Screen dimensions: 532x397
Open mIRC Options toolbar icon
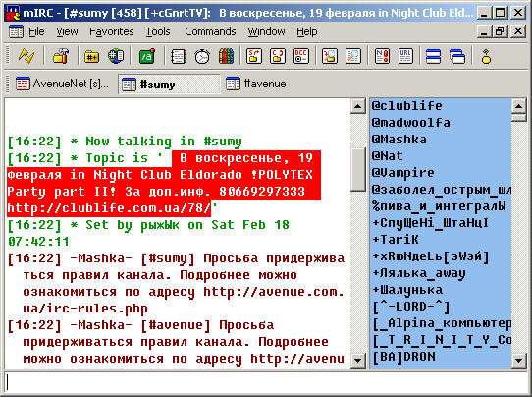61,56
